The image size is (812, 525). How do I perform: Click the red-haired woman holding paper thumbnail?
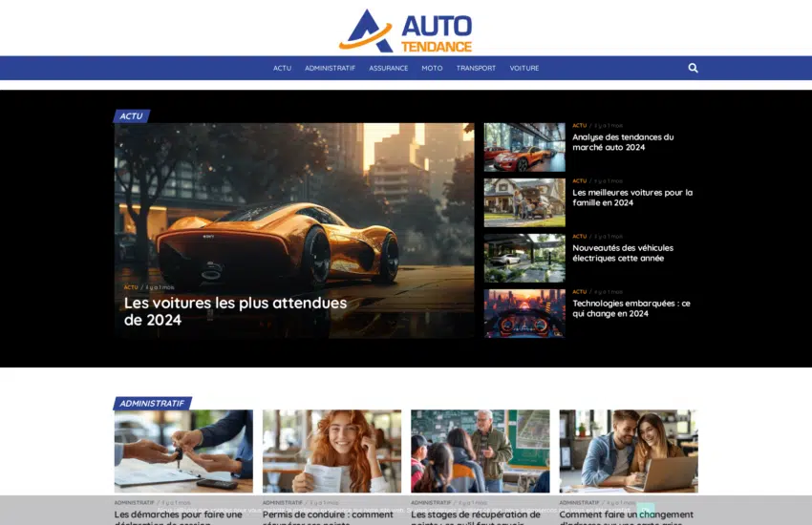(331, 451)
